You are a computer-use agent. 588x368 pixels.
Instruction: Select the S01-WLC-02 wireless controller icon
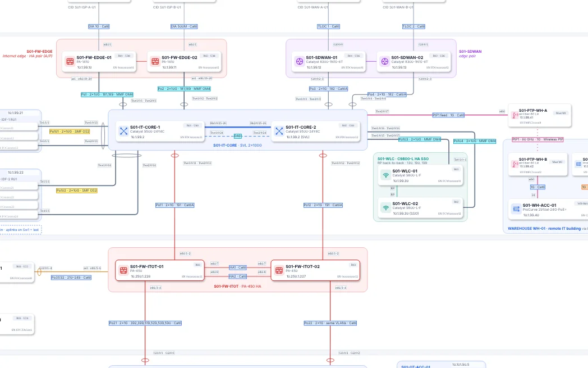pos(386,208)
